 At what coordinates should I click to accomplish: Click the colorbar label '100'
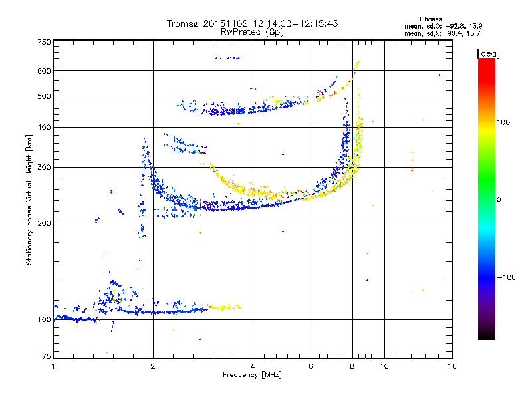pos(503,122)
